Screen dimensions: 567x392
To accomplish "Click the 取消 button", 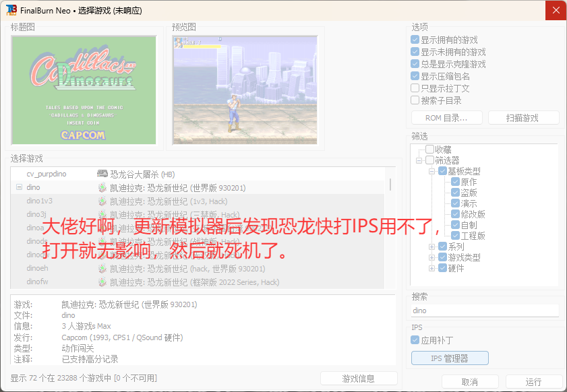I will 470,381.
